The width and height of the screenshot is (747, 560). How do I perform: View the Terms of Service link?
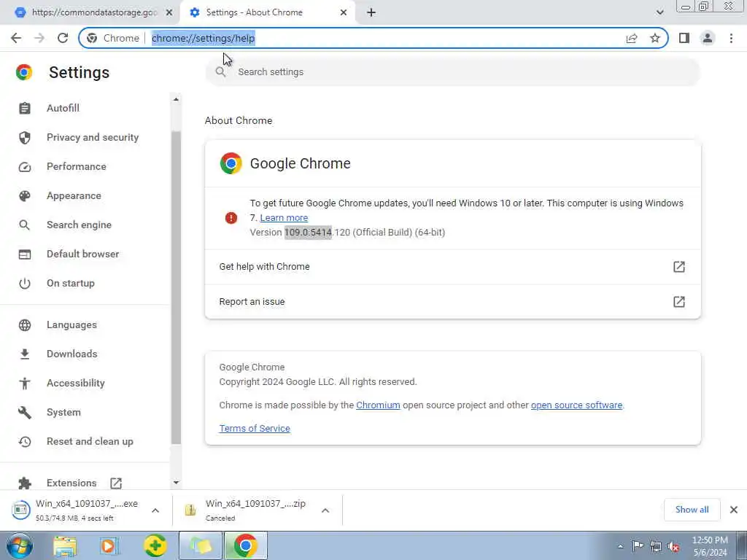coord(255,429)
